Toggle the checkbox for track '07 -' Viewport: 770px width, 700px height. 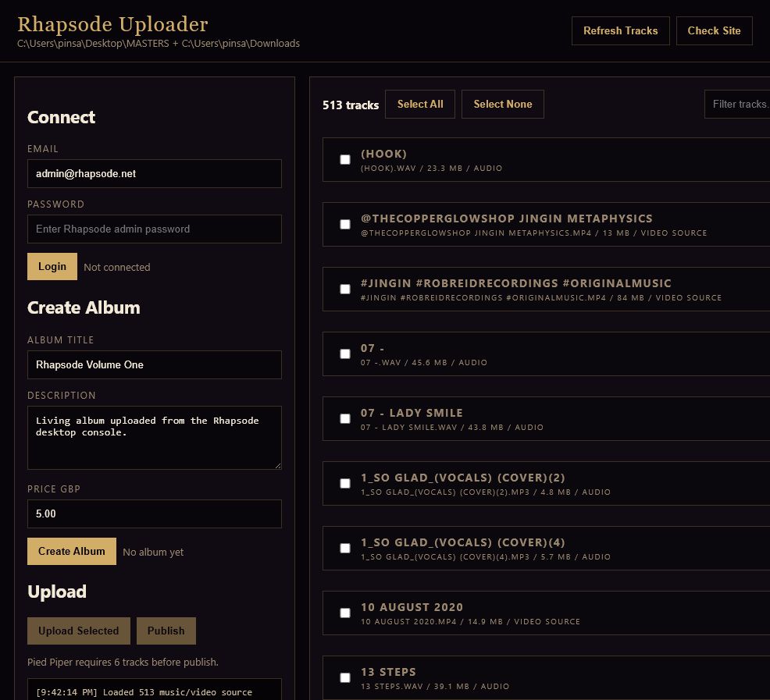point(345,354)
